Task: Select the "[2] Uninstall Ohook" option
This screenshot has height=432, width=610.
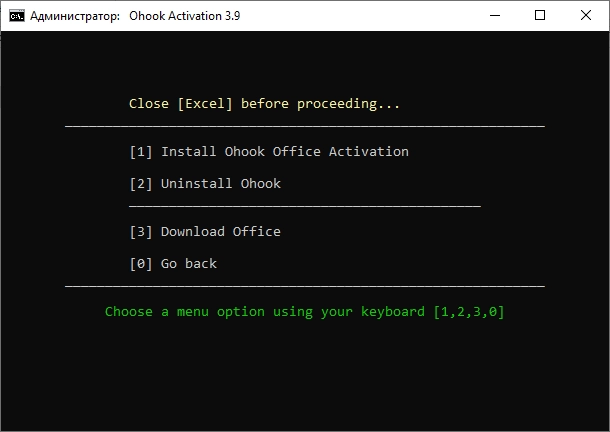Action: click(205, 184)
